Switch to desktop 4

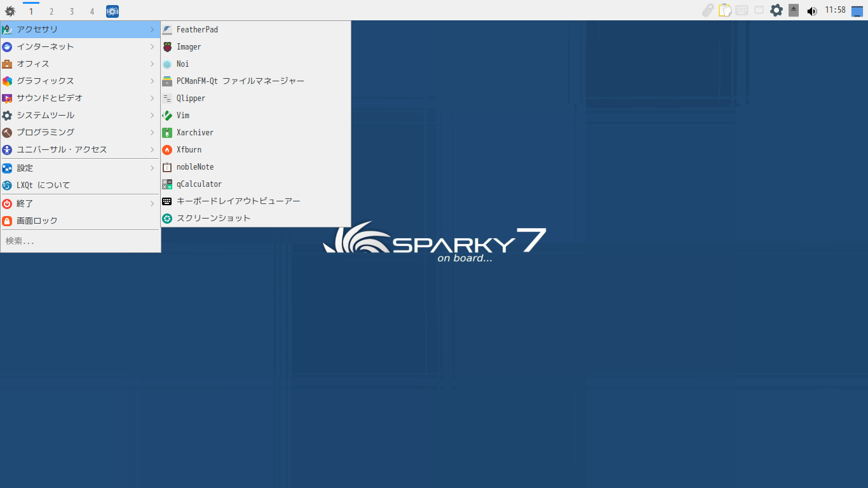[x=92, y=11]
